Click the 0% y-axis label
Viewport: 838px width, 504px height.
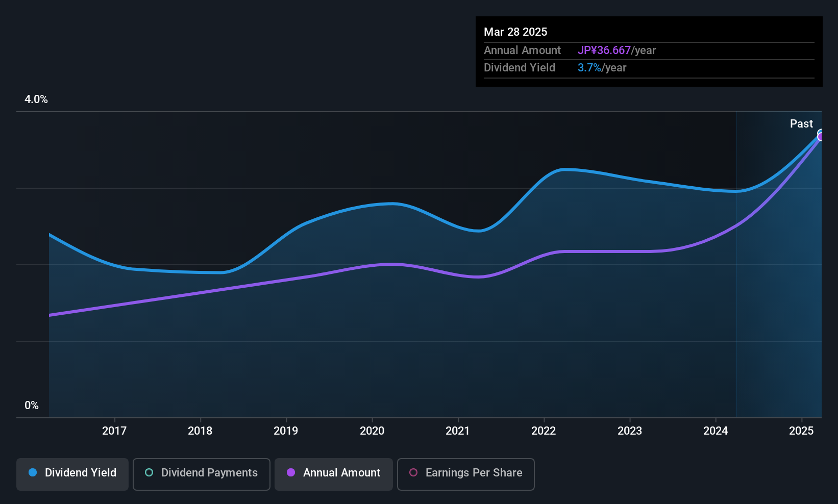point(32,406)
